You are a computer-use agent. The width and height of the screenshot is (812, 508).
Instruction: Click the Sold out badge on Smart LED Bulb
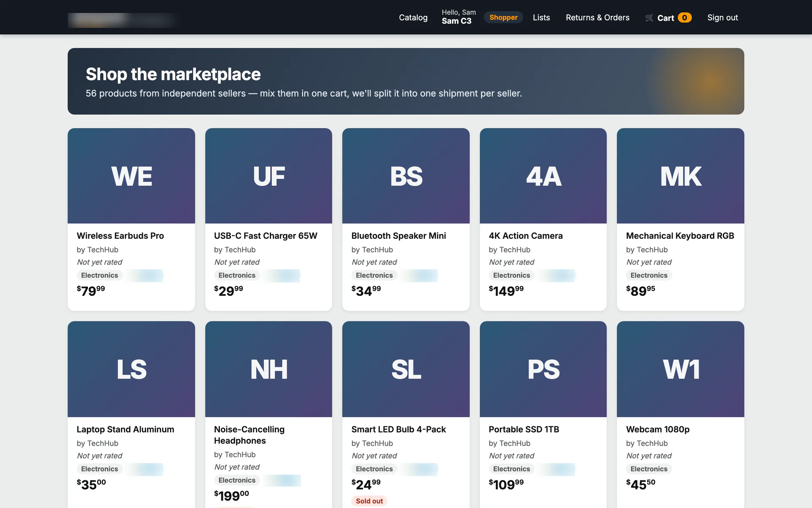coord(369,501)
